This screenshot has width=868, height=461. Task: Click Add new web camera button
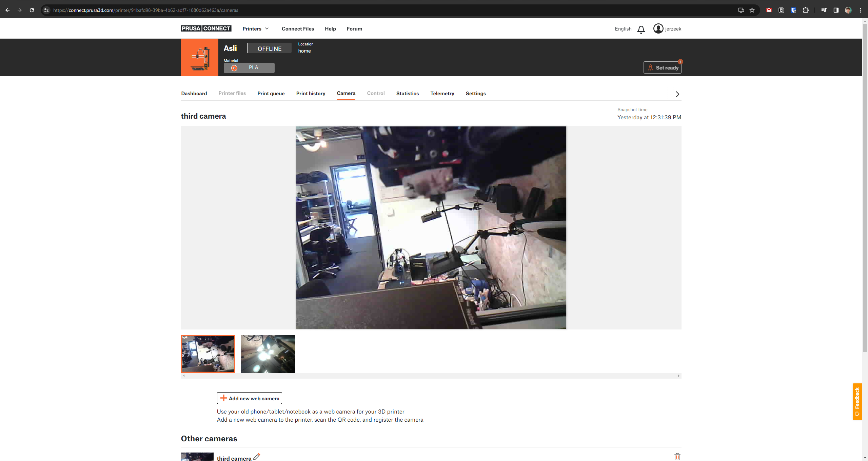coord(249,398)
